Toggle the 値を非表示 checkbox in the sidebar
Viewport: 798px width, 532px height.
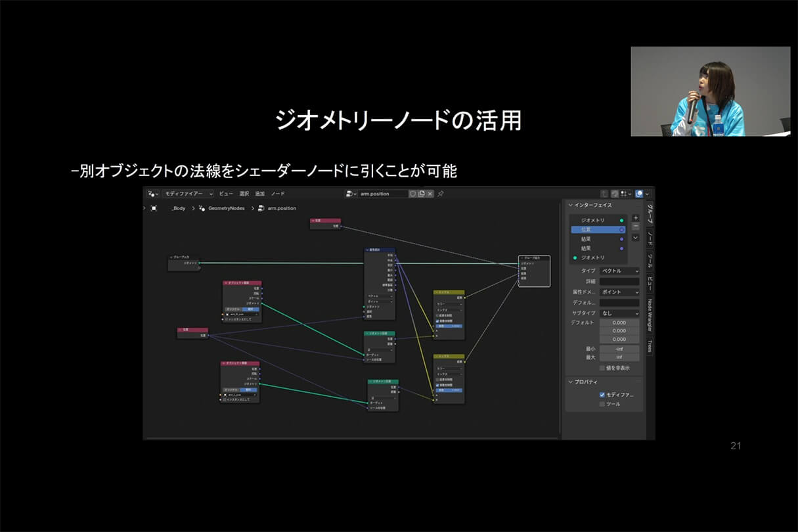coord(602,367)
